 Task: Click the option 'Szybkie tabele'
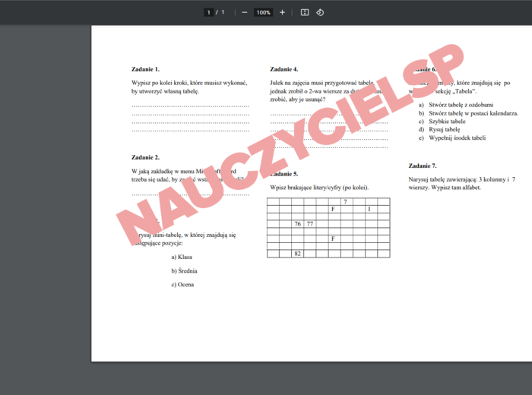coord(446,122)
